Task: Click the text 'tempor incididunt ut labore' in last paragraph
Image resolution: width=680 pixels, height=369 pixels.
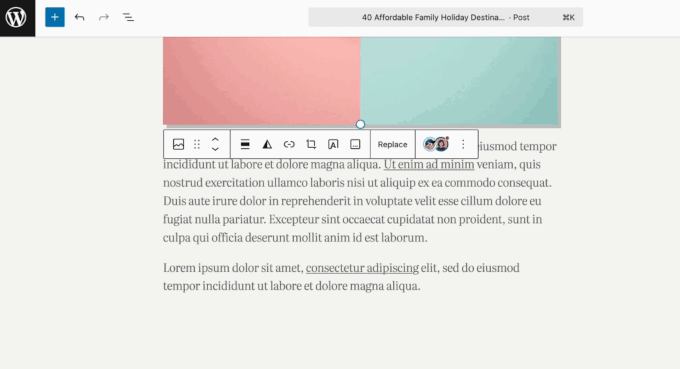Action: [232, 286]
